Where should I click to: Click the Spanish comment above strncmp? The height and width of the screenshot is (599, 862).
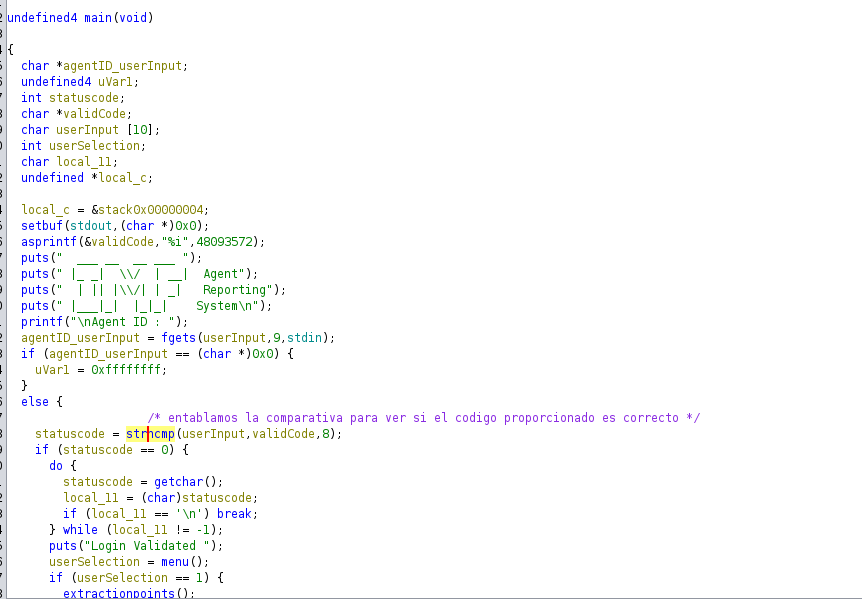pos(424,418)
